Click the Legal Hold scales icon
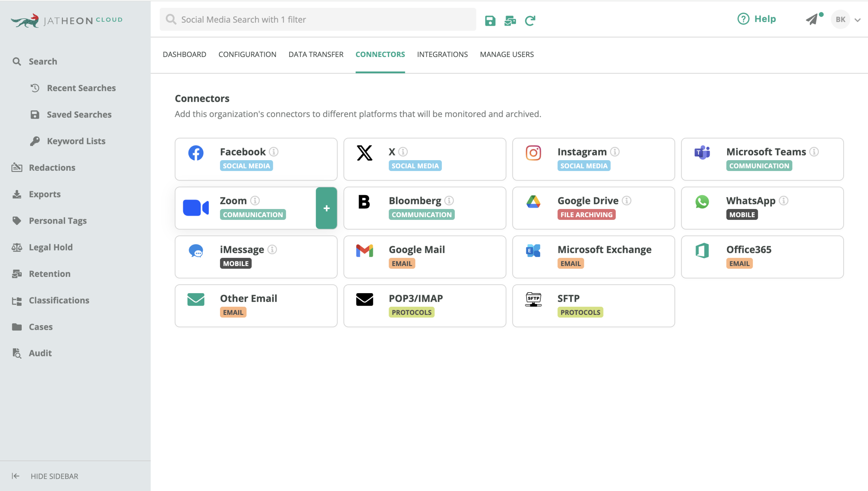Viewport: 868px width, 491px height. (x=17, y=247)
